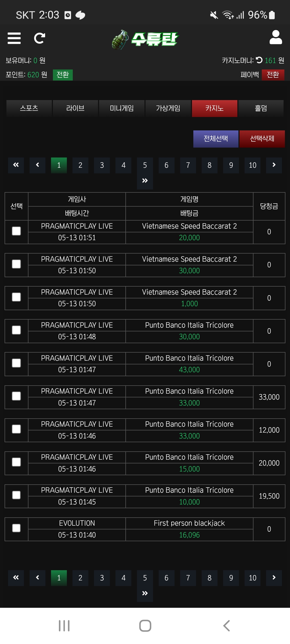Select the EVOLUTION First person blackjack checkbox
This screenshot has width=290, height=644.
point(16,528)
